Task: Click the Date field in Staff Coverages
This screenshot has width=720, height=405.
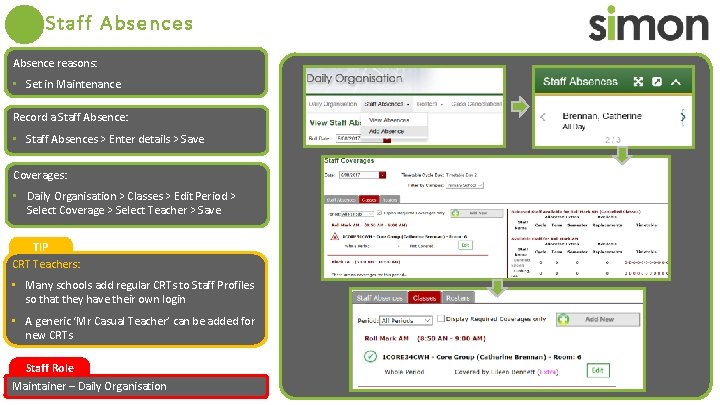Action: pyautogui.click(x=359, y=175)
